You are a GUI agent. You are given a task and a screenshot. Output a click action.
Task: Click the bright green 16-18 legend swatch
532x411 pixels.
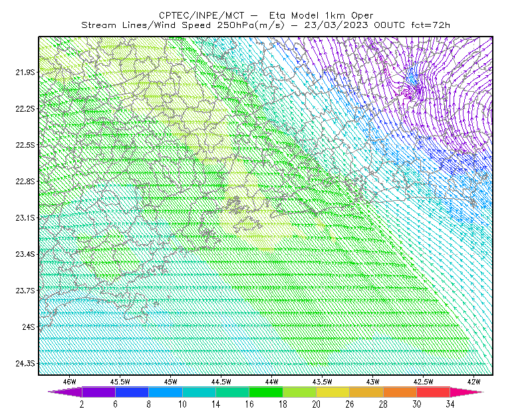(266, 392)
